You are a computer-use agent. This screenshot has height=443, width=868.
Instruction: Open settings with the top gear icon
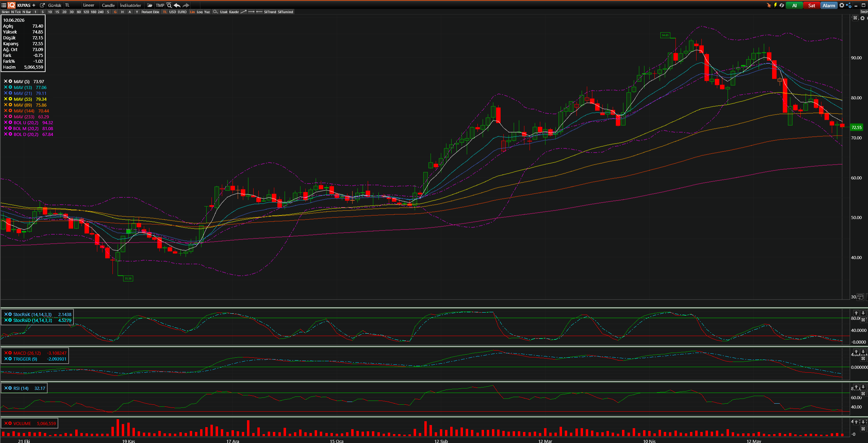842,5
